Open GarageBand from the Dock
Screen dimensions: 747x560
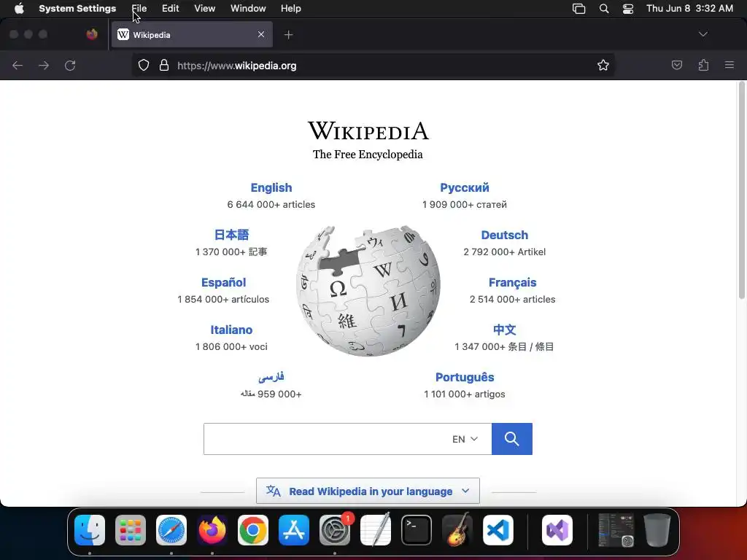pos(457,530)
